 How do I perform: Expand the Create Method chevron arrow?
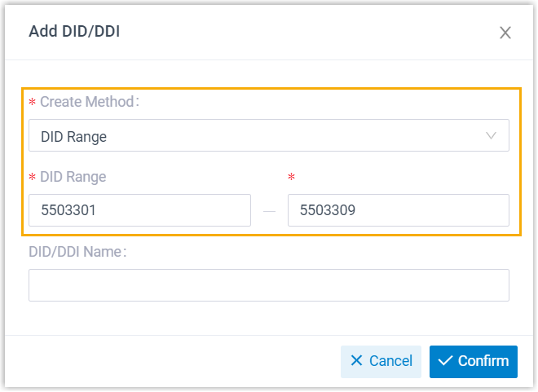[492, 136]
